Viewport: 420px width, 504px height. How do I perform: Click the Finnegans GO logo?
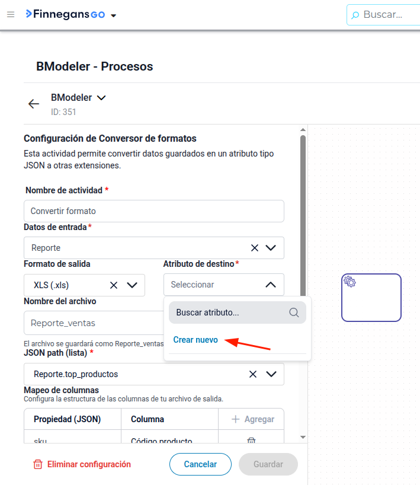click(66, 14)
